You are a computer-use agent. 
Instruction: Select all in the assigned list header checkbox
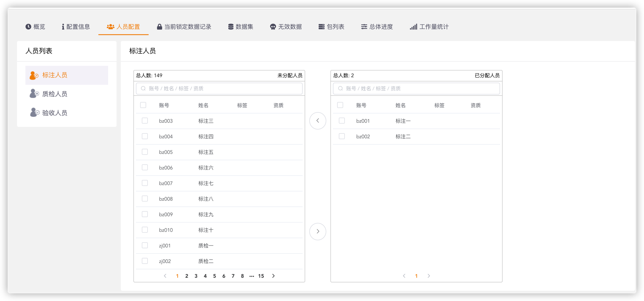[x=340, y=105]
